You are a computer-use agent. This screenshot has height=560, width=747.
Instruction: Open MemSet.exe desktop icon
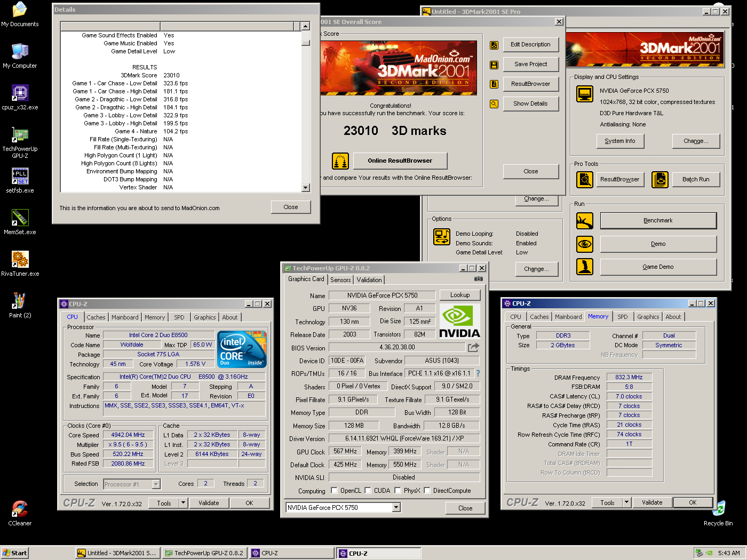20,222
